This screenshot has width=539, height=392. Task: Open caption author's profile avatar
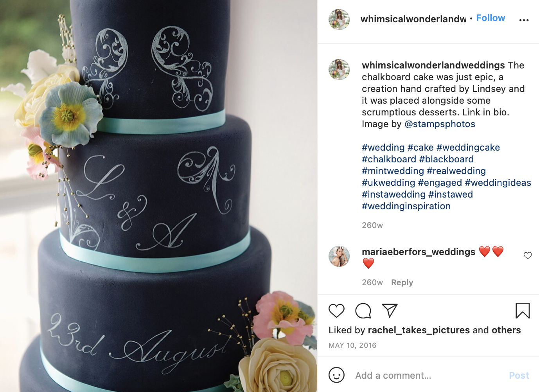point(339,70)
